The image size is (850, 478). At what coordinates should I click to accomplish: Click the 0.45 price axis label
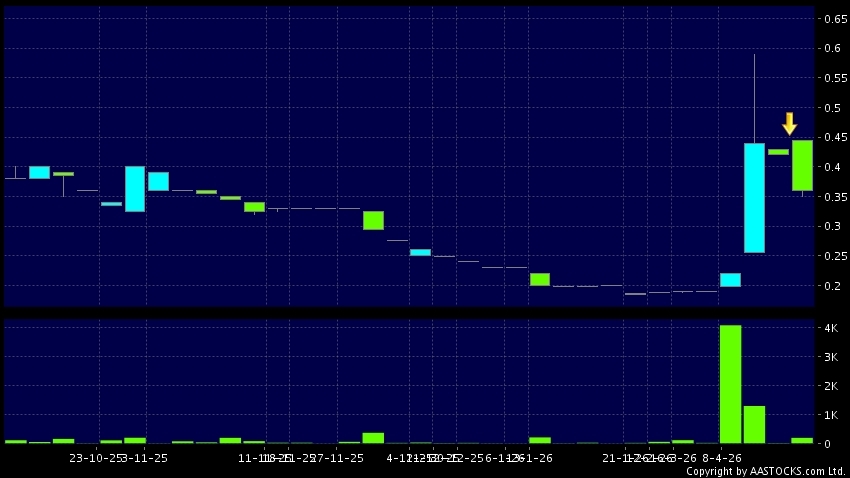pyautogui.click(x=835, y=137)
